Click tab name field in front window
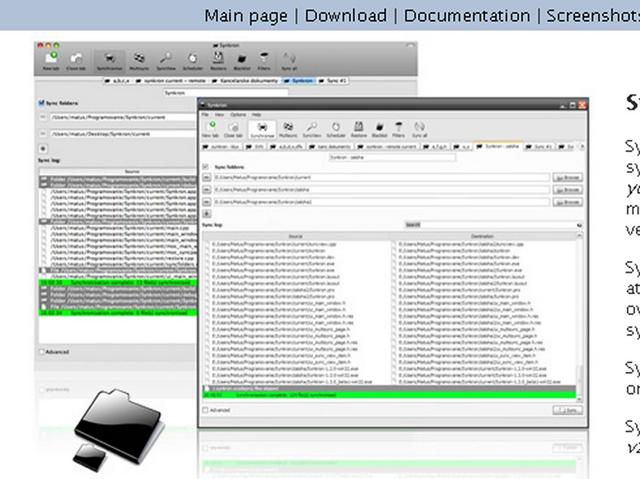 point(392,157)
